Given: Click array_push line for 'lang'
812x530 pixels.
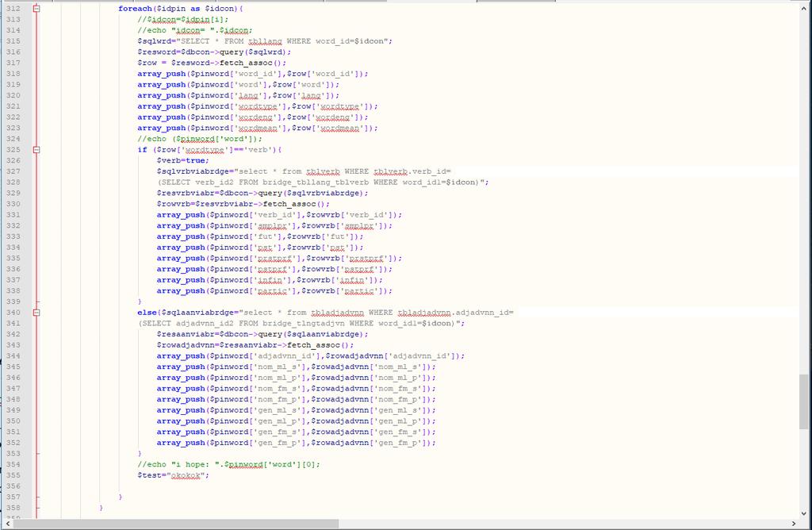Looking at the screenshot, I should [238, 96].
